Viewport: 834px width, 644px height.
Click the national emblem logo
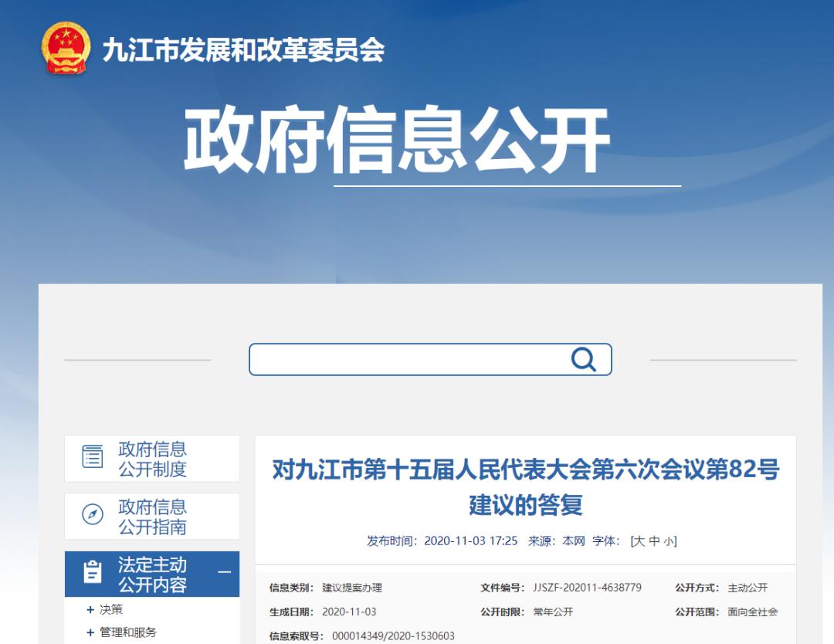(66, 49)
